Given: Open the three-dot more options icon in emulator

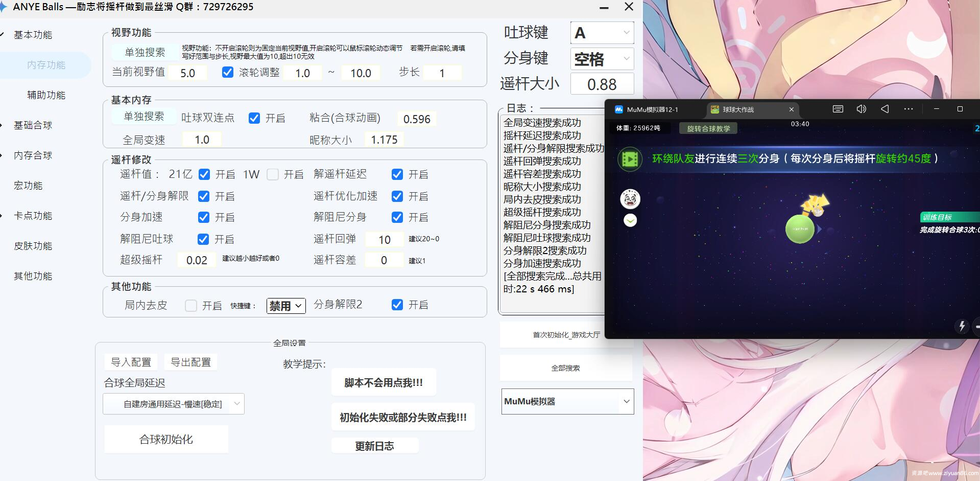Looking at the screenshot, I should (x=909, y=109).
